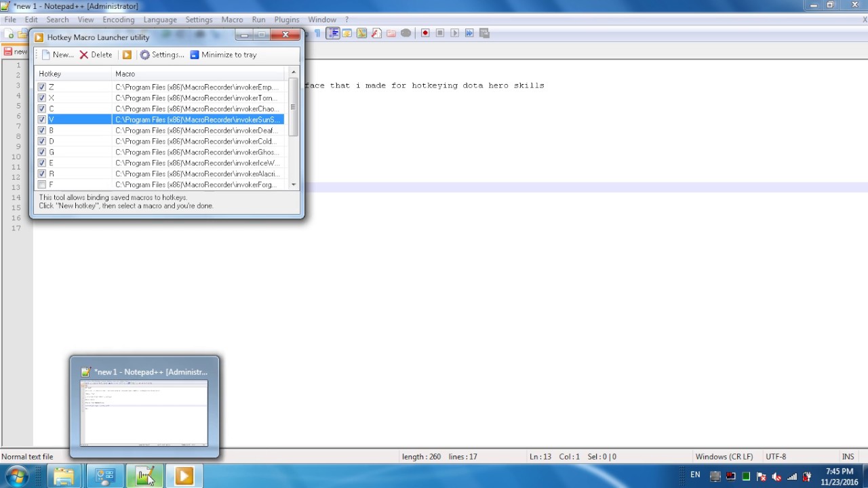The image size is (868, 488).
Task: Open the Macro menu in Notepad++
Action: 232,20
